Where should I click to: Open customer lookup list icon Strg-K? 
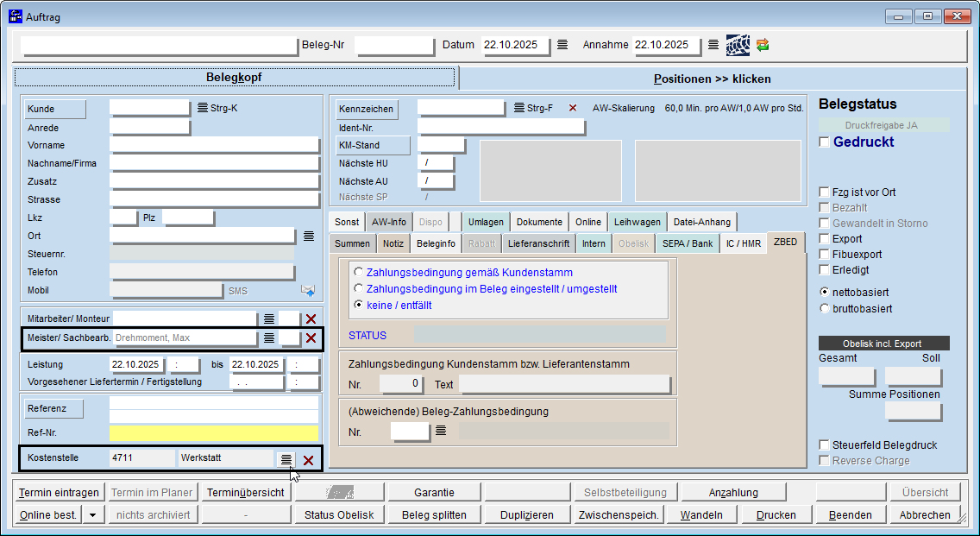click(x=203, y=108)
